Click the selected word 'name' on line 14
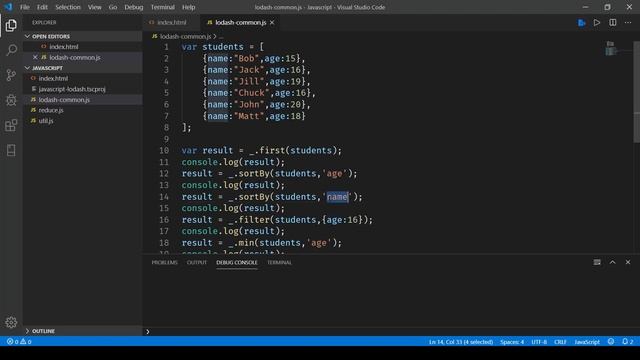Image resolution: width=640 pixels, height=360 pixels. point(337,197)
